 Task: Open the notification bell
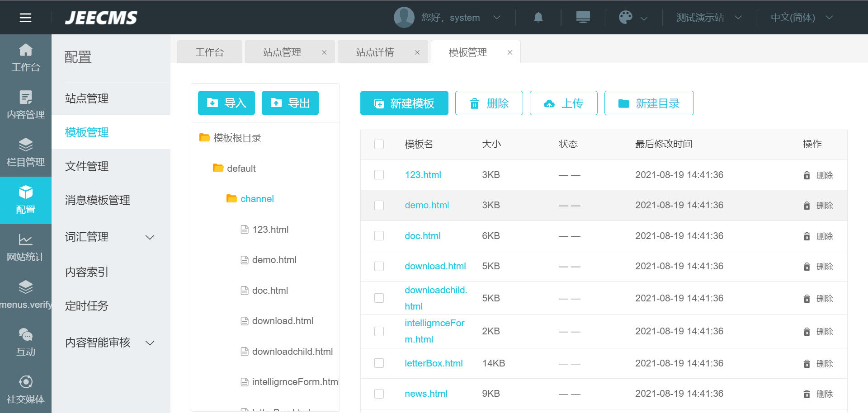tap(538, 18)
